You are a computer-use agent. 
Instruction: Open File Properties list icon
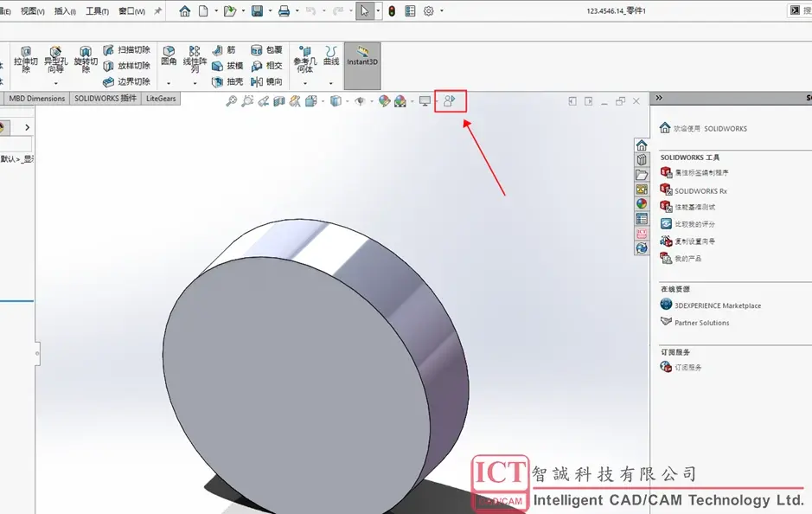tap(410, 11)
